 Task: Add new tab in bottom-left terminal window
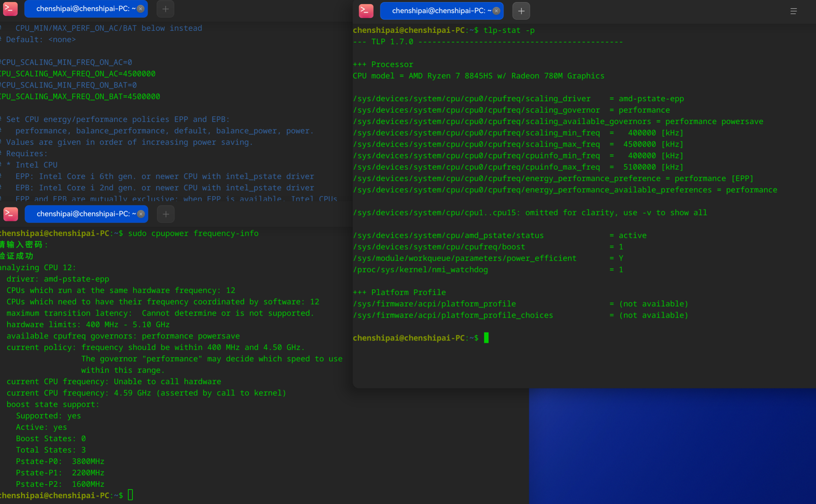click(166, 214)
